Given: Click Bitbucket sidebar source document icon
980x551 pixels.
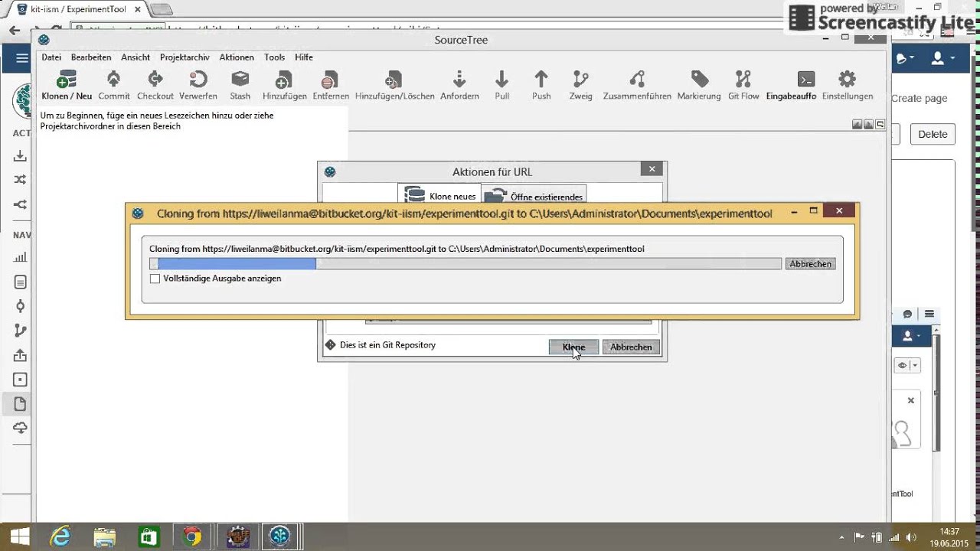Looking at the screenshot, I should tap(20, 282).
